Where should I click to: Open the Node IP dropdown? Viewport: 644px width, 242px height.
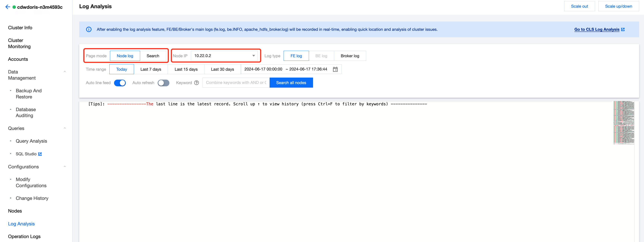click(224, 56)
